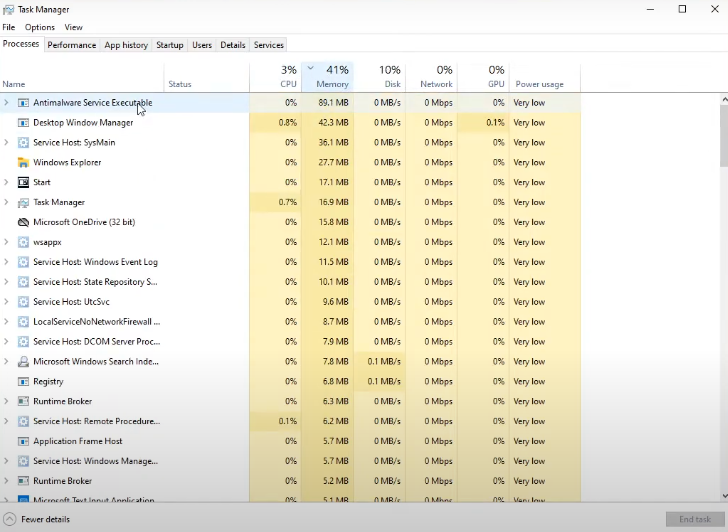The image size is (728, 532).
Task: Click the Microsoft OneDrive (32 bit) row name
Action: (x=84, y=222)
